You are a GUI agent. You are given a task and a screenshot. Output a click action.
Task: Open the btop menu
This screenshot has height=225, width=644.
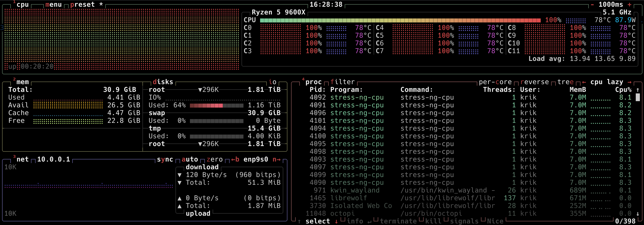pos(53,4)
